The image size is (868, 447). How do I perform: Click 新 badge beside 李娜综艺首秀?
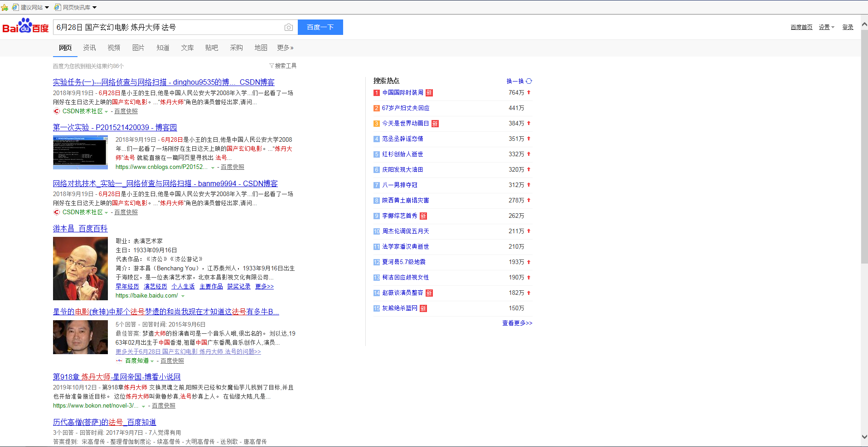point(423,216)
